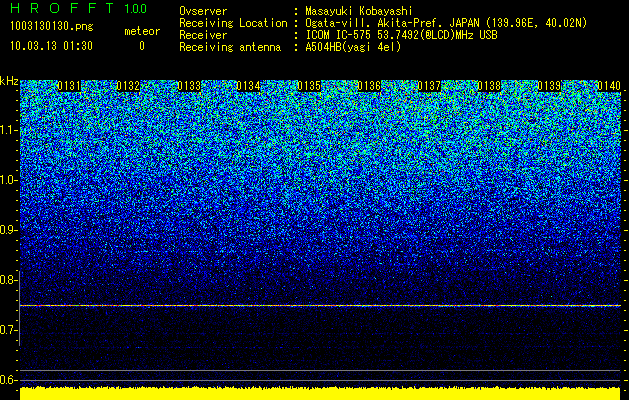Click the meteor count 0
This screenshot has height=400, width=629.
142,46
